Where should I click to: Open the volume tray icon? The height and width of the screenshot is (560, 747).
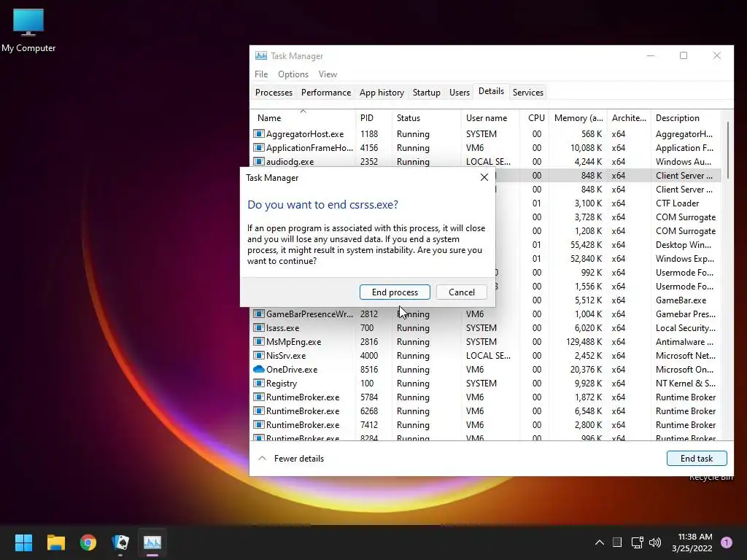coord(655,542)
